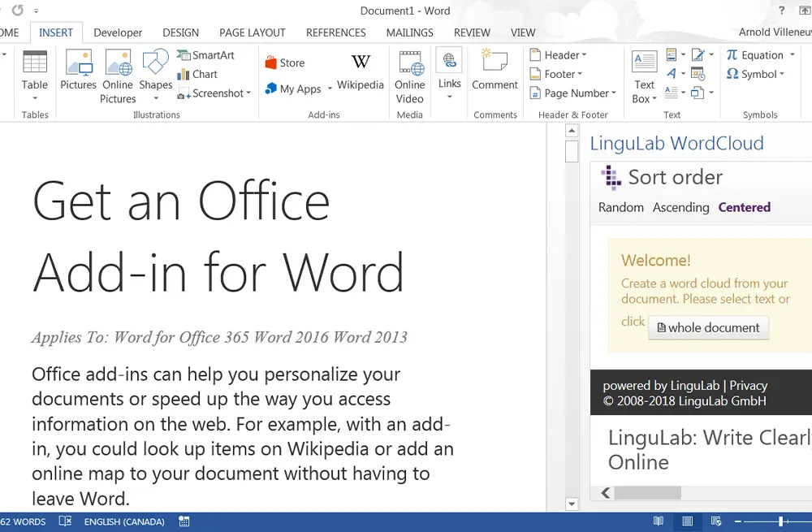Screen dimensions: 812x532
Task: Click the document scrollbar down arrow
Action: (572, 504)
